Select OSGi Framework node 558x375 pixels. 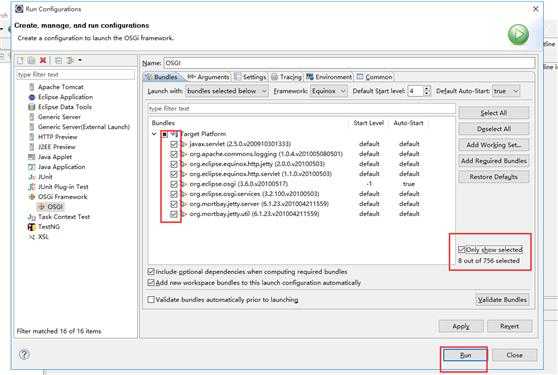coord(63,196)
